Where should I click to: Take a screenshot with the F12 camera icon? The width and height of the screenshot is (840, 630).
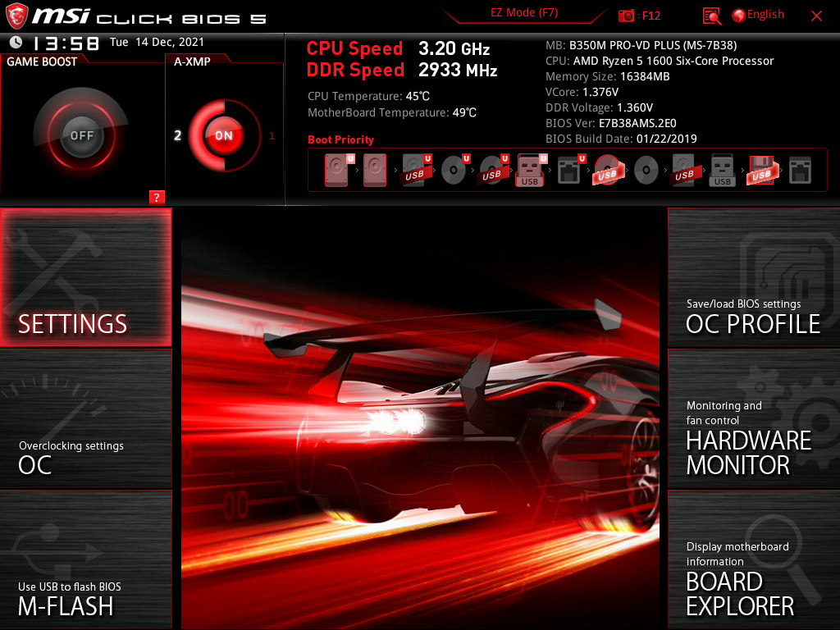[x=626, y=16]
